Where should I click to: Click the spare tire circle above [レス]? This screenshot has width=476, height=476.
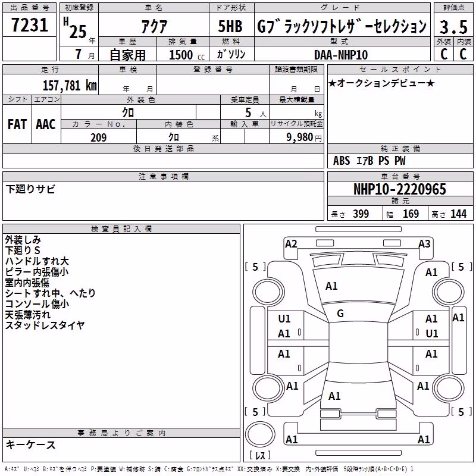tap(260, 434)
